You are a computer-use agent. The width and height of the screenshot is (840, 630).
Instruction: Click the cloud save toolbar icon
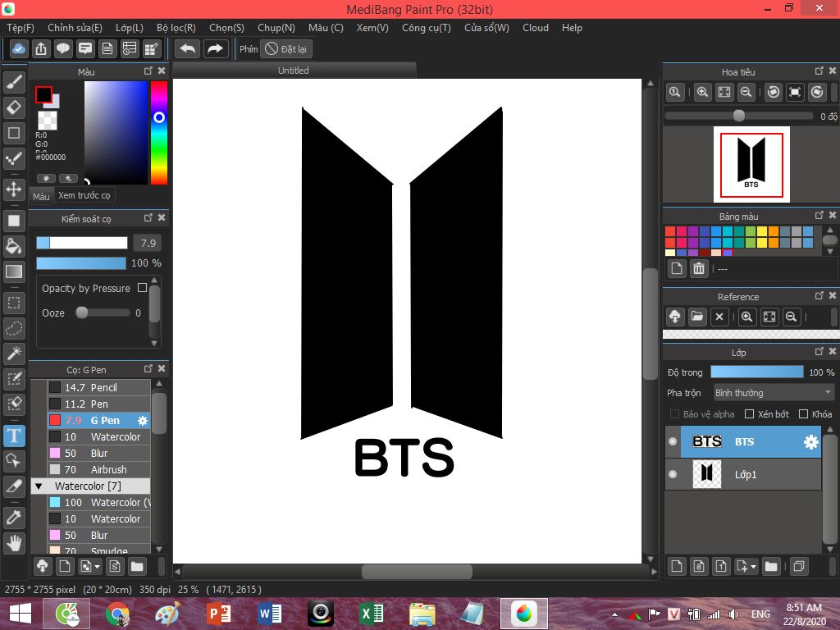tap(18, 48)
